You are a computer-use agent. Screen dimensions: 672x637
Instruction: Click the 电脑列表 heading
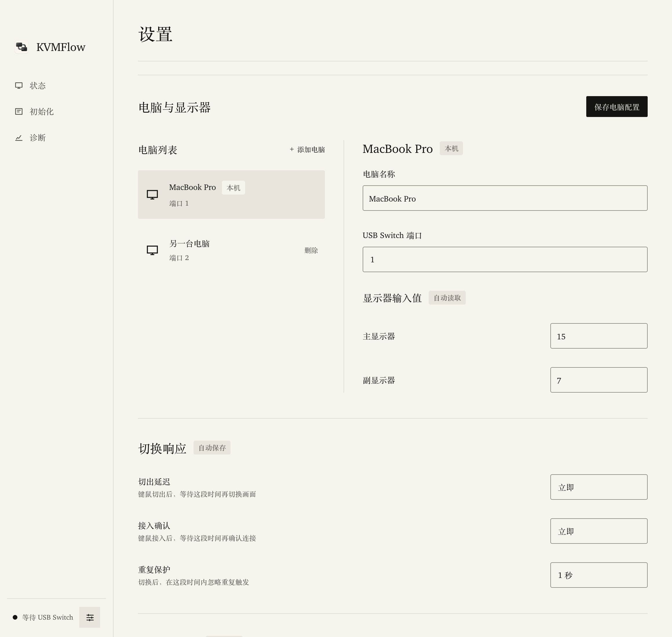click(158, 150)
